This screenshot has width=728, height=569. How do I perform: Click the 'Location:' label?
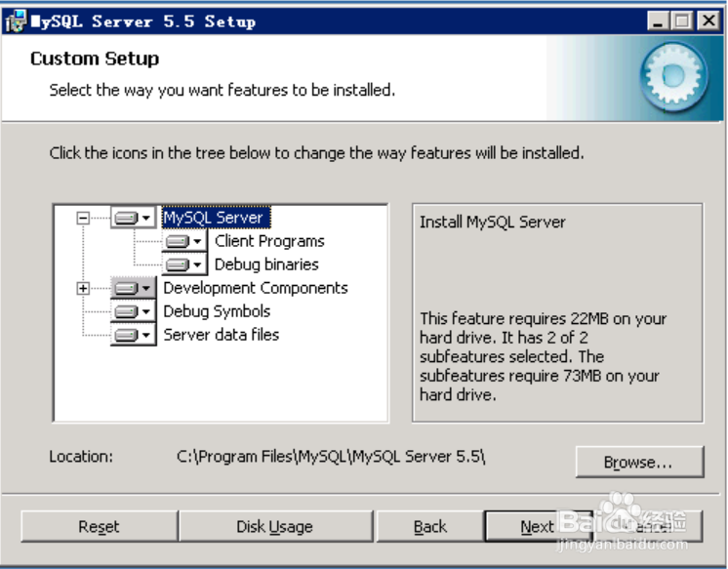point(81,457)
